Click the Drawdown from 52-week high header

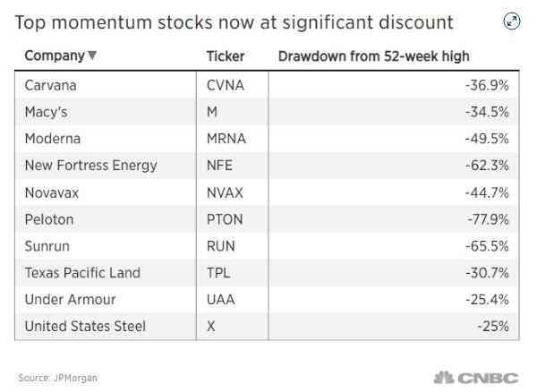[x=373, y=56]
